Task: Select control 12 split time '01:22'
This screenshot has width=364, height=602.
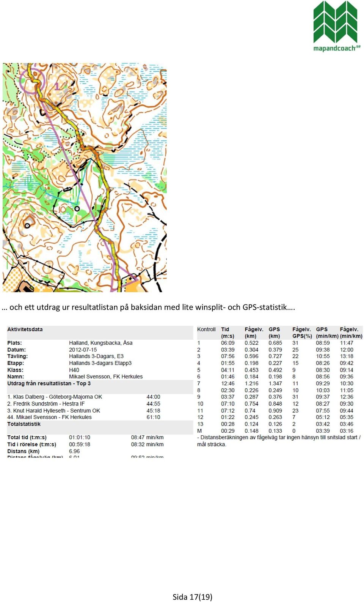Action: click(228, 417)
